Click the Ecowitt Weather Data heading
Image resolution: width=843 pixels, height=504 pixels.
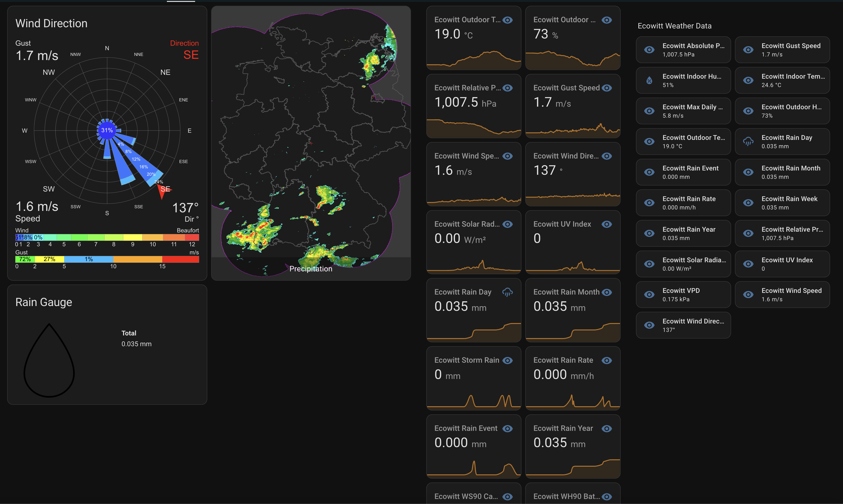tap(675, 26)
